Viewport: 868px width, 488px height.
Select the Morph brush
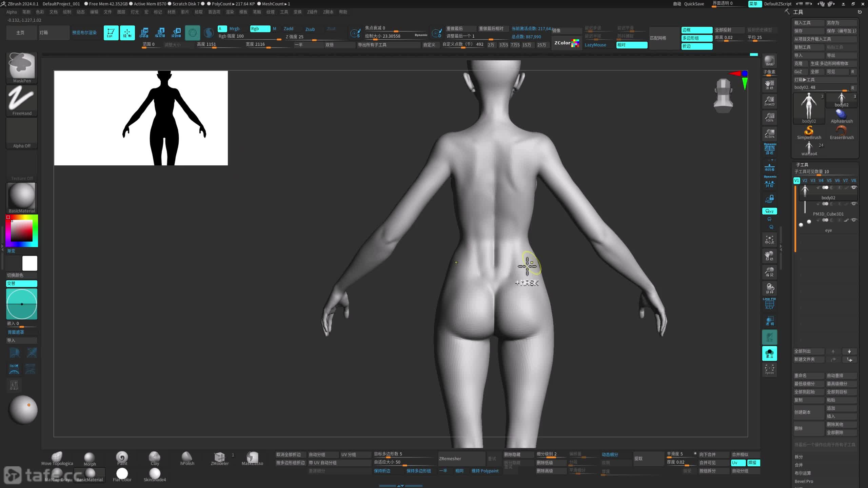pos(90,459)
